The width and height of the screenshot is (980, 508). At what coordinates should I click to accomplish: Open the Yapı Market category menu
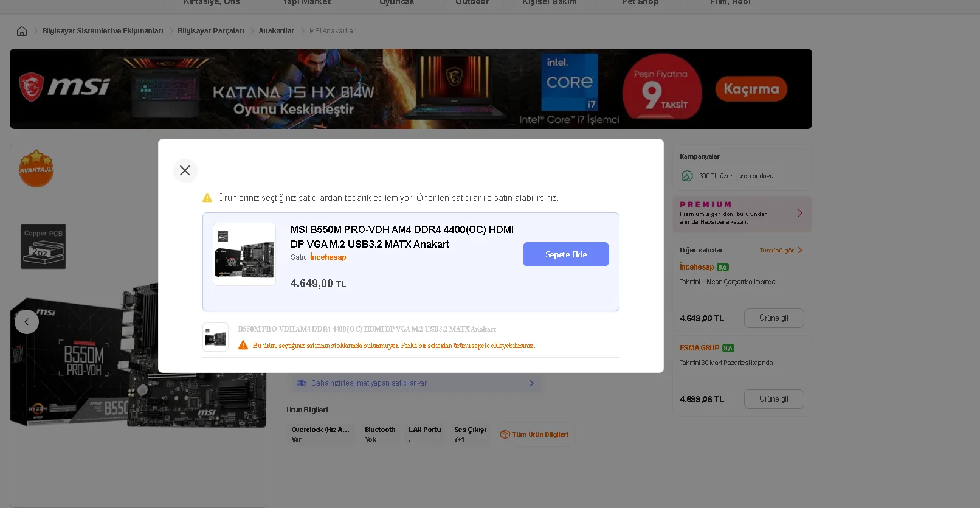(x=306, y=3)
